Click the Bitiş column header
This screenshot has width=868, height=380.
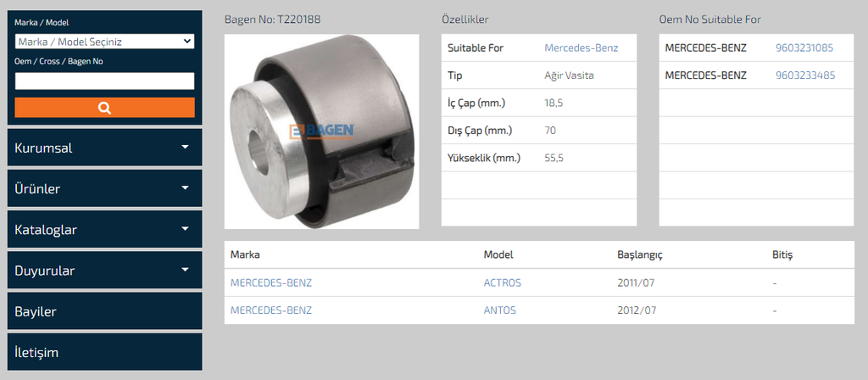(782, 254)
